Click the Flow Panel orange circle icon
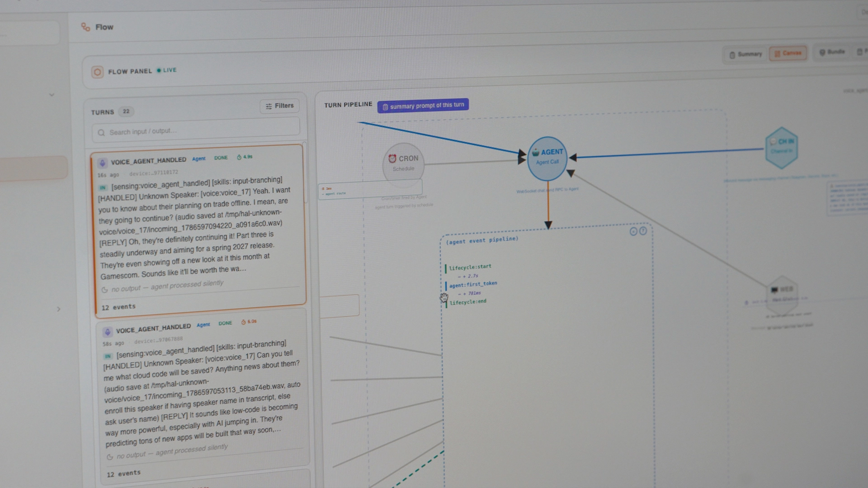 pos(97,72)
